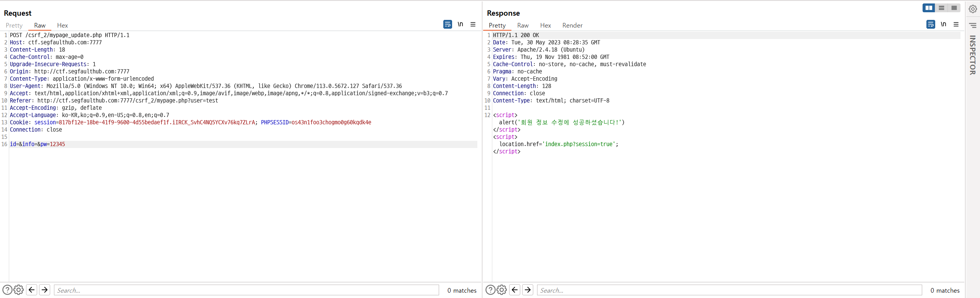The image size is (980, 298).
Task: Click the Accept-Language request header
Action: [x=90, y=115]
